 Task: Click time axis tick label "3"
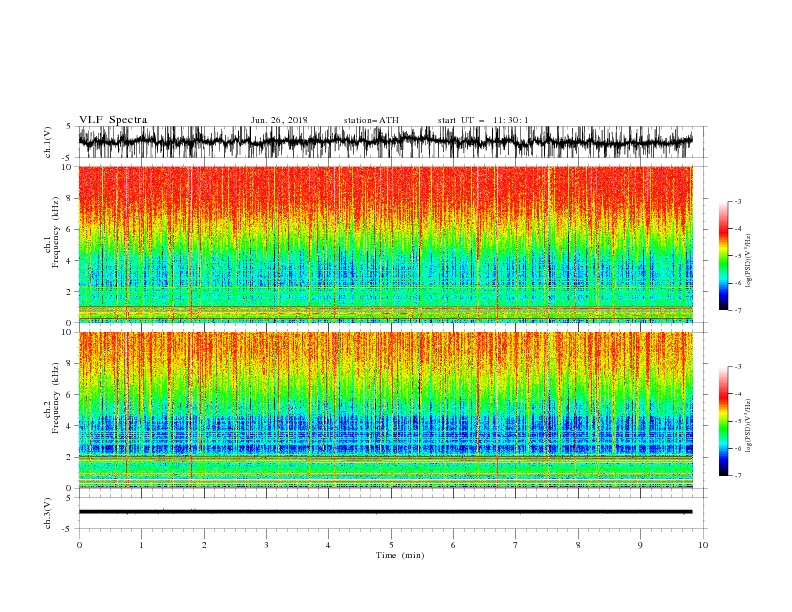tap(266, 545)
